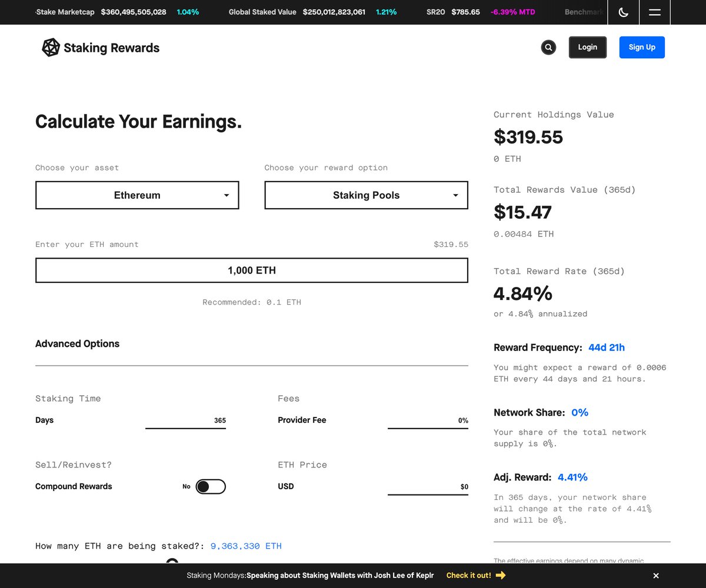Click the SR20 $785.65 ticker entry
Viewport: 706px width, 588px height.
(453, 12)
